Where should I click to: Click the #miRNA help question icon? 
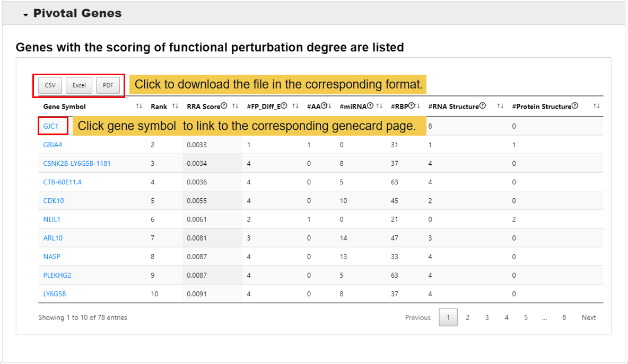370,106
